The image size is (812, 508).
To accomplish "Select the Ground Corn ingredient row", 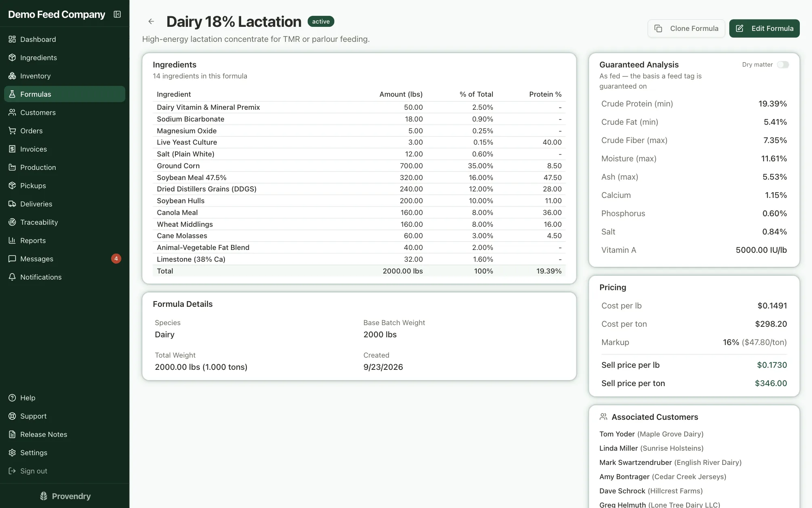I will 359,166.
